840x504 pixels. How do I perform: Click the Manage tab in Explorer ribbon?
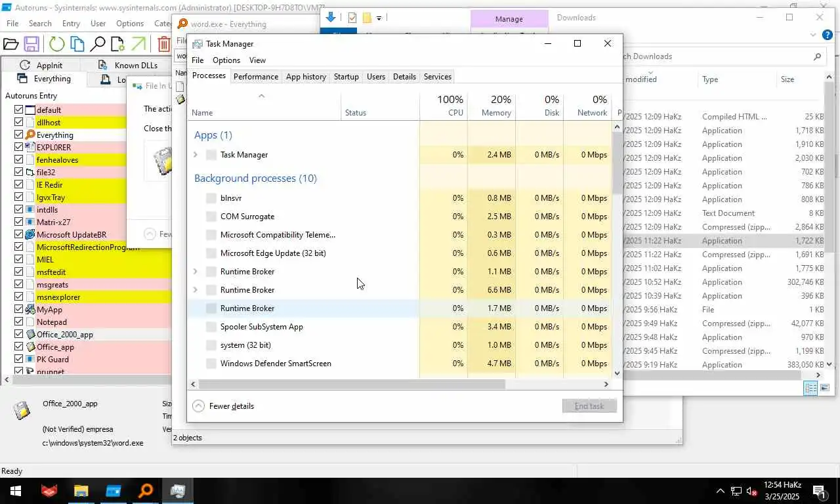coord(509,19)
